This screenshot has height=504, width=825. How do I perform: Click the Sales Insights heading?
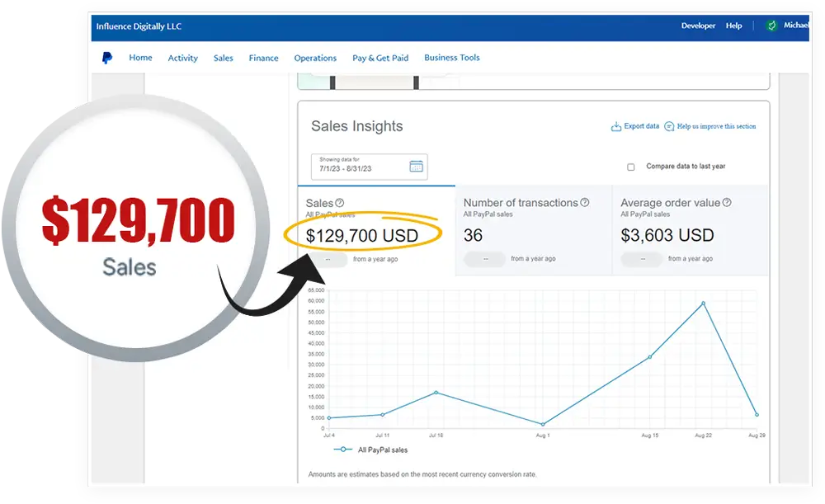356,126
